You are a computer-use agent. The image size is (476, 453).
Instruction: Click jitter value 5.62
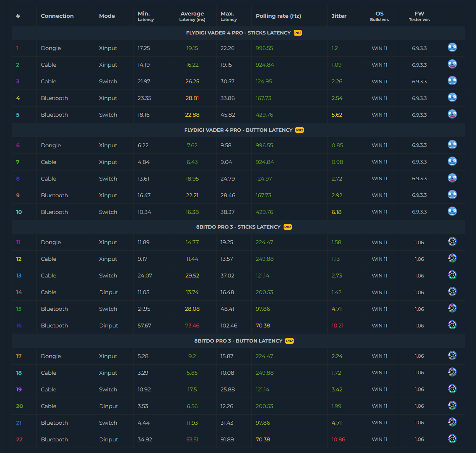pyautogui.click(x=337, y=115)
